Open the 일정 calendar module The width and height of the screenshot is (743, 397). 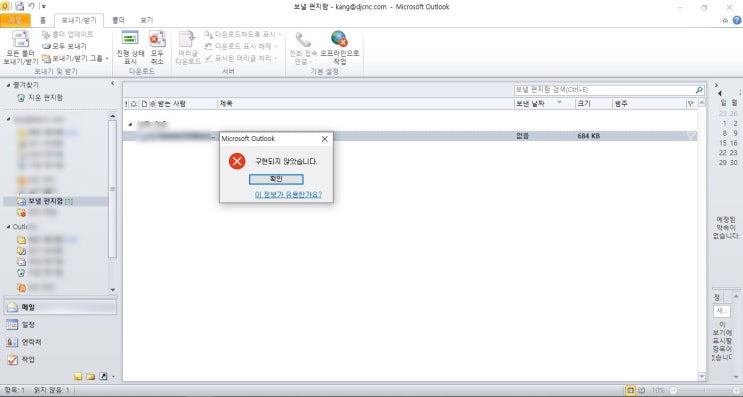pyautogui.click(x=60, y=325)
